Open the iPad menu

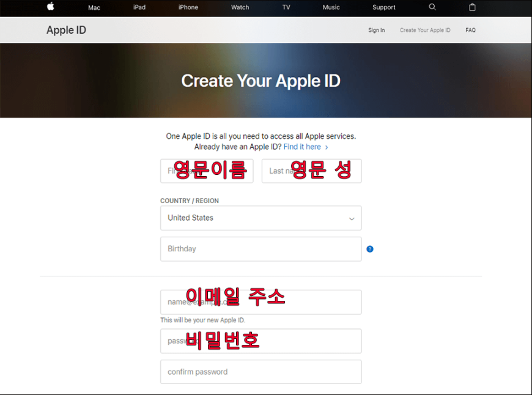click(139, 7)
